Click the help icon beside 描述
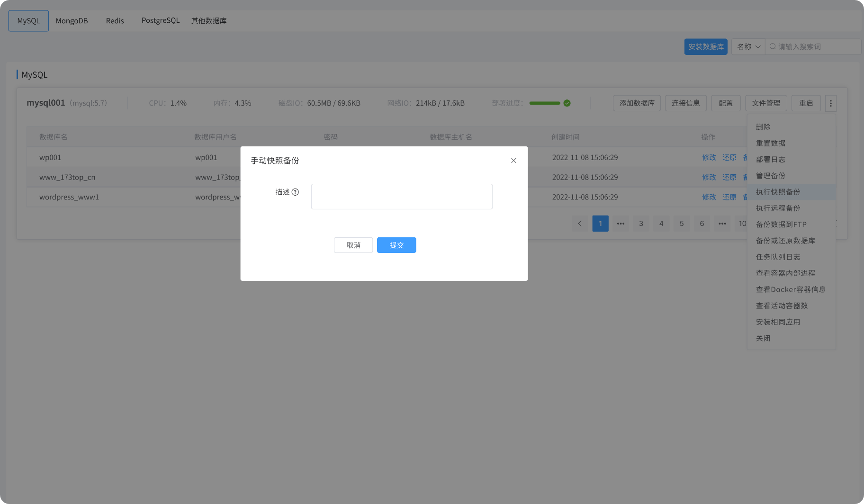The width and height of the screenshot is (864, 504). 295,192
